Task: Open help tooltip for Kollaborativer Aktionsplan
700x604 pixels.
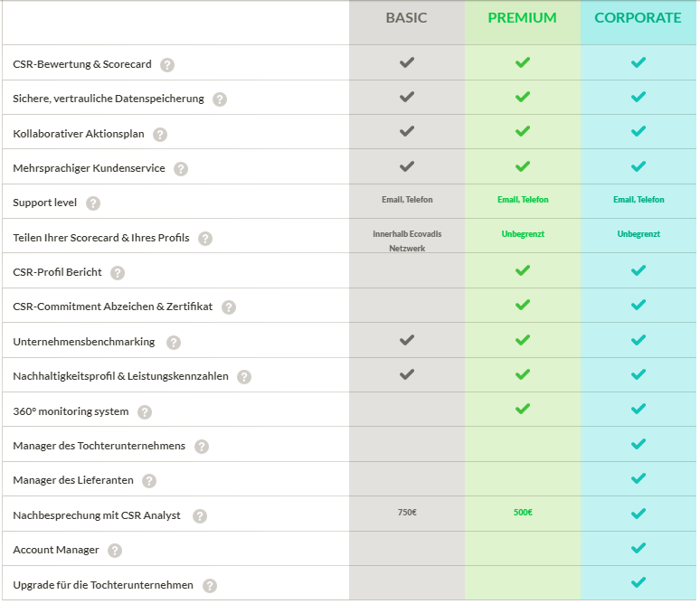Action: tap(160, 135)
